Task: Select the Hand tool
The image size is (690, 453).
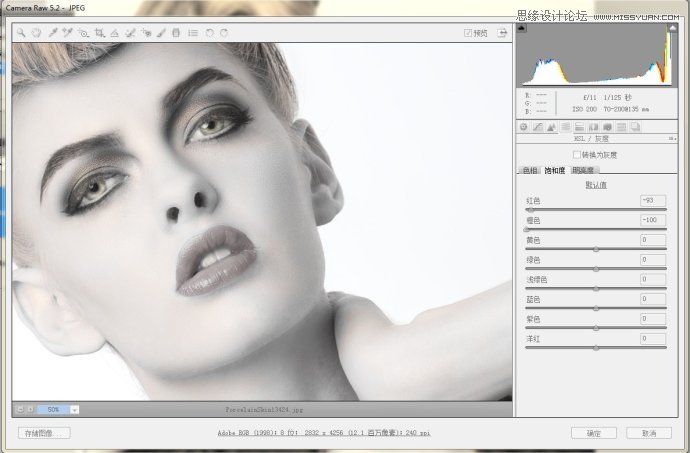Action: [36, 33]
